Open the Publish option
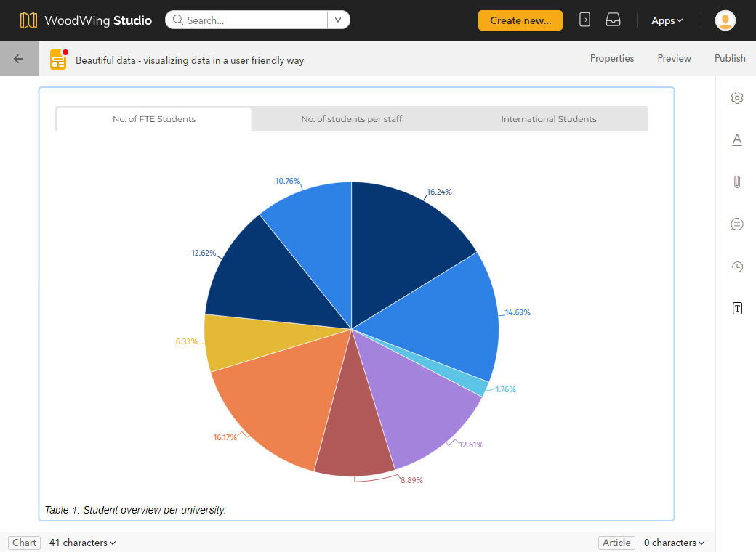The height and width of the screenshot is (552, 756). click(x=730, y=58)
